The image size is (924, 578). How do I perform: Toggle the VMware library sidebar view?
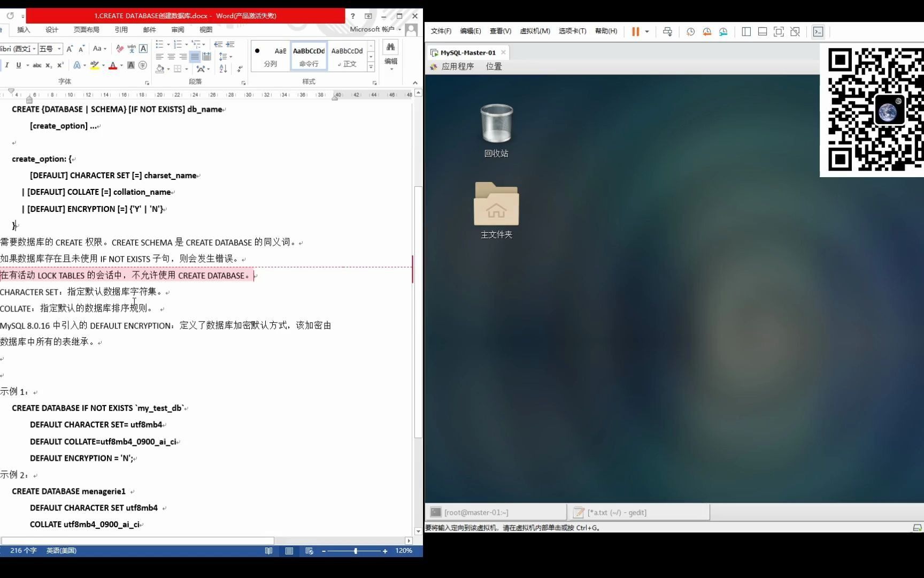tap(746, 32)
